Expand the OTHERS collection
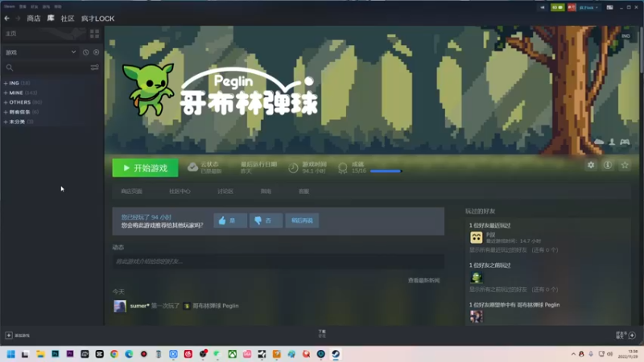The height and width of the screenshot is (362, 644). coord(23,102)
